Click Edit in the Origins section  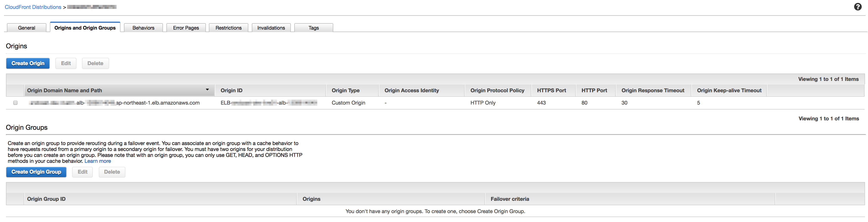click(66, 63)
